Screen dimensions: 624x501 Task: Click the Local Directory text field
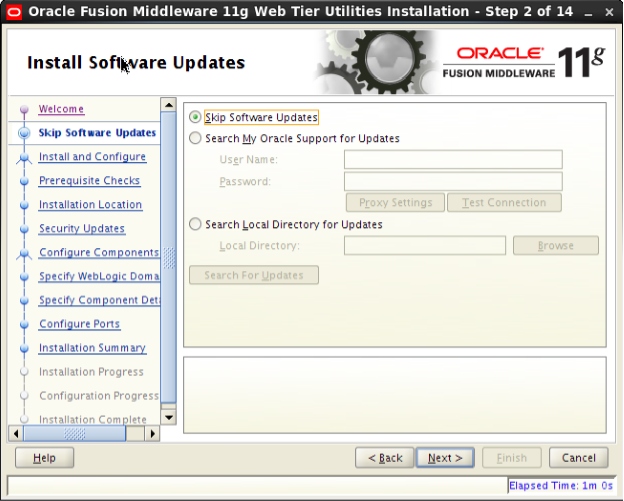(425, 245)
